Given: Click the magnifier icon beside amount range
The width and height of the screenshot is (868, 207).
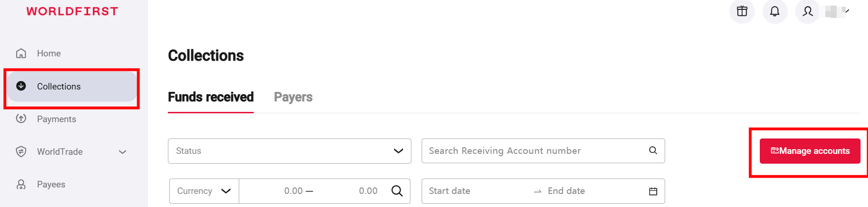Looking at the screenshot, I should point(397,191).
